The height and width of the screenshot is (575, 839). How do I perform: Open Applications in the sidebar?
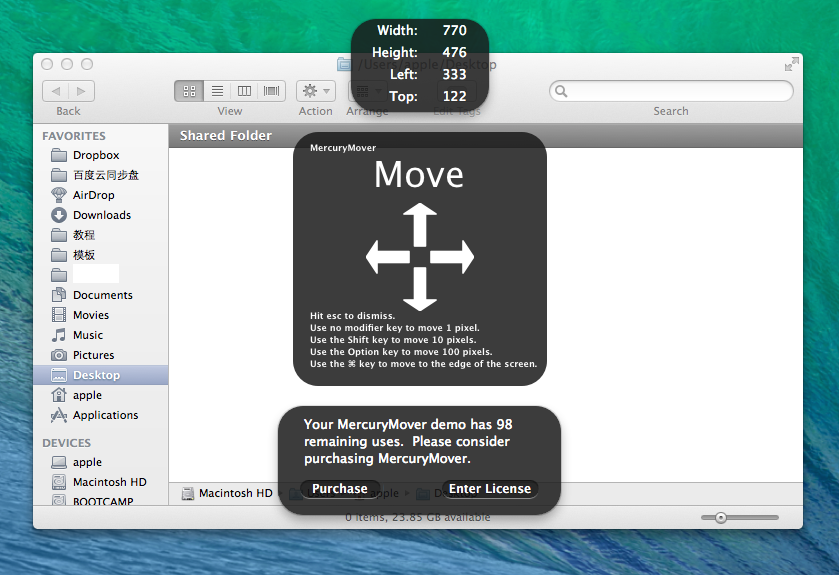click(x=101, y=415)
